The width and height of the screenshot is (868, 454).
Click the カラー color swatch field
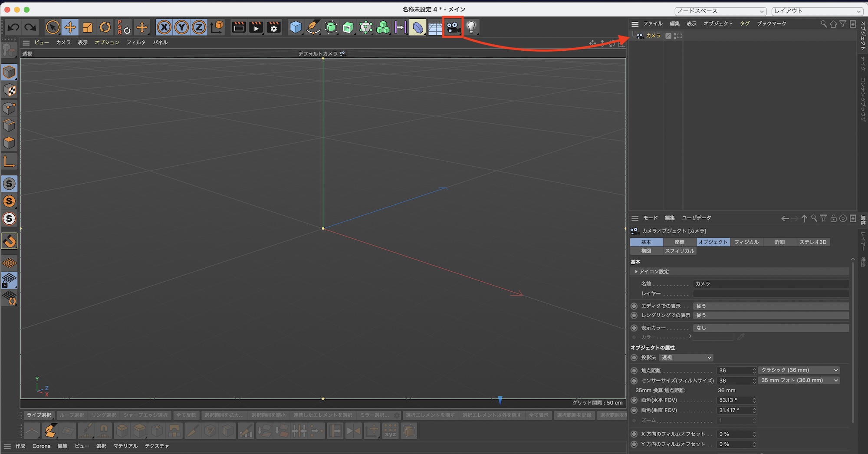713,337
